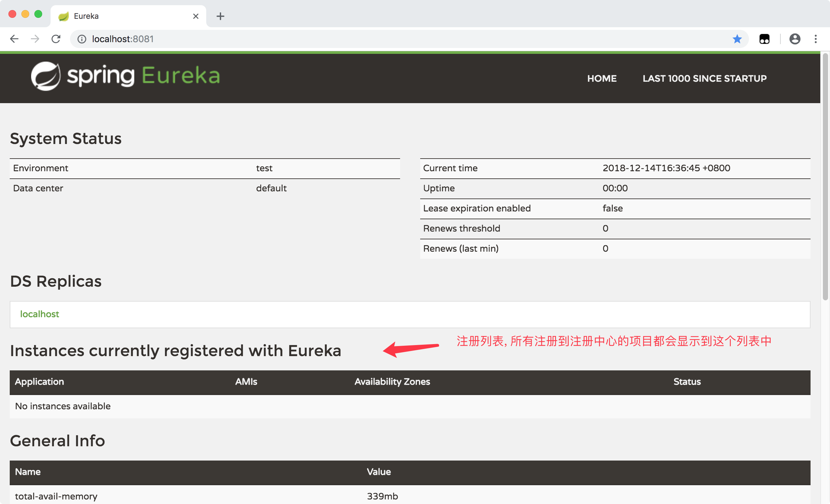830x504 pixels.
Task: Click the Spring leaf logo
Action: pos(46,76)
